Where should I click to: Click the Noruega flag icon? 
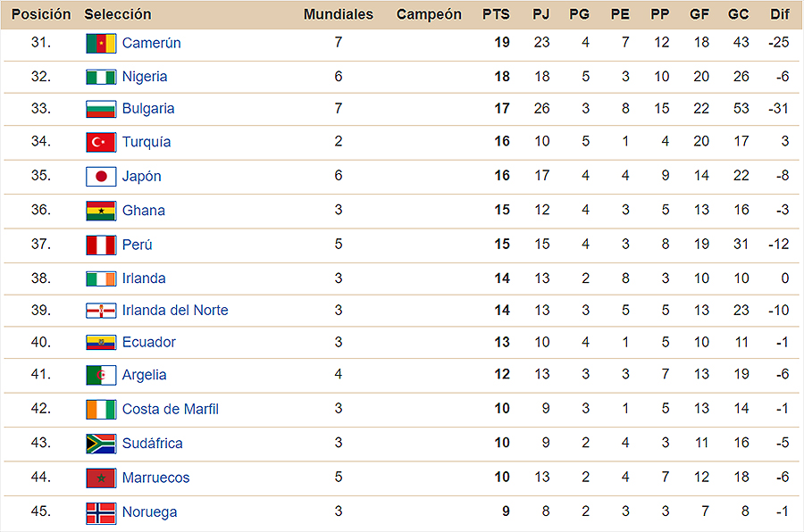tap(101, 512)
